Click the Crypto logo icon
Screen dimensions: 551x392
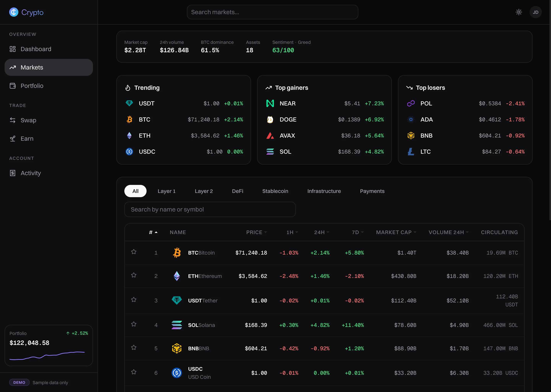pos(14,12)
